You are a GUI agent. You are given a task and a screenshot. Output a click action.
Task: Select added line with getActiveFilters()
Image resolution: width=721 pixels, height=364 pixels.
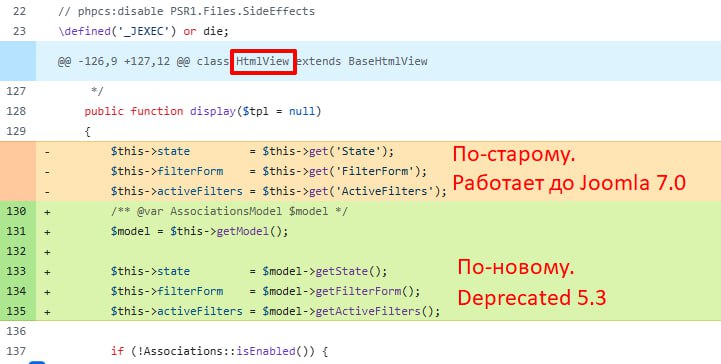point(275,311)
